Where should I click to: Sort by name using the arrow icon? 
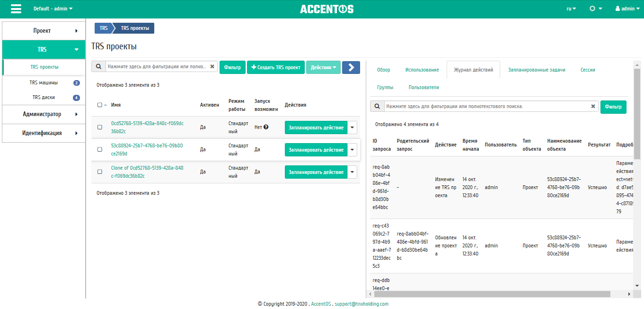(x=105, y=105)
